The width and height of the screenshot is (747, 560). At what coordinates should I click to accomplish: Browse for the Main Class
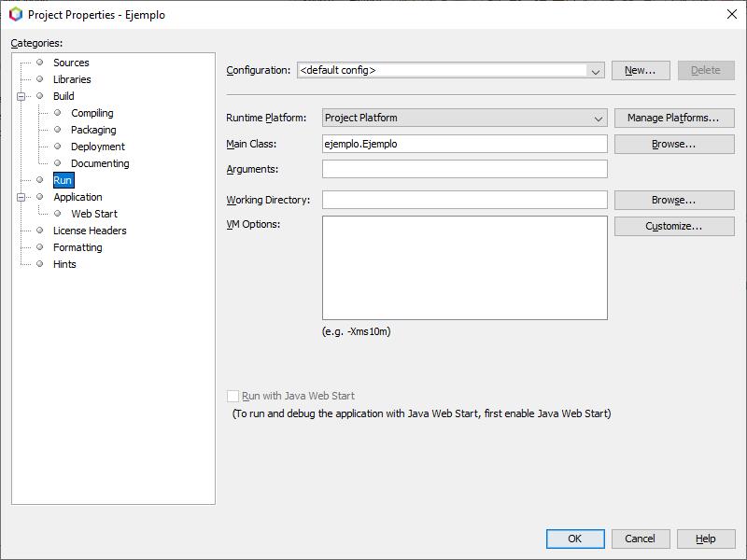(674, 145)
